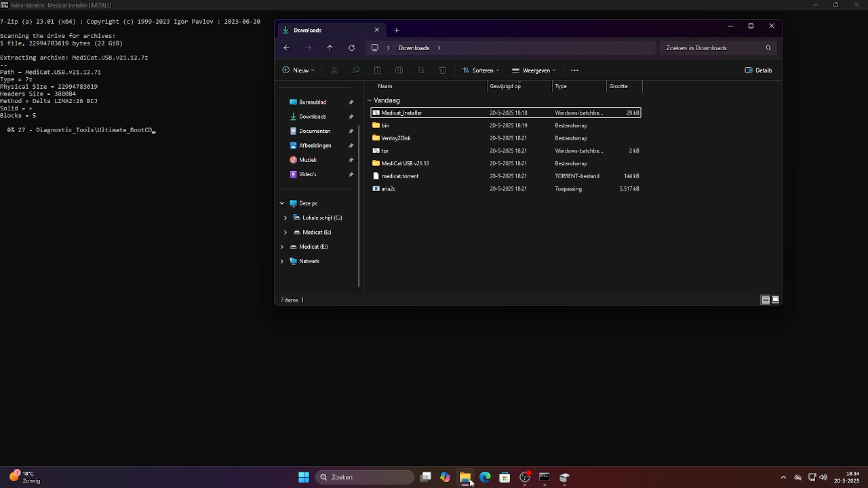Open the volume control in system tray

point(823,477)
